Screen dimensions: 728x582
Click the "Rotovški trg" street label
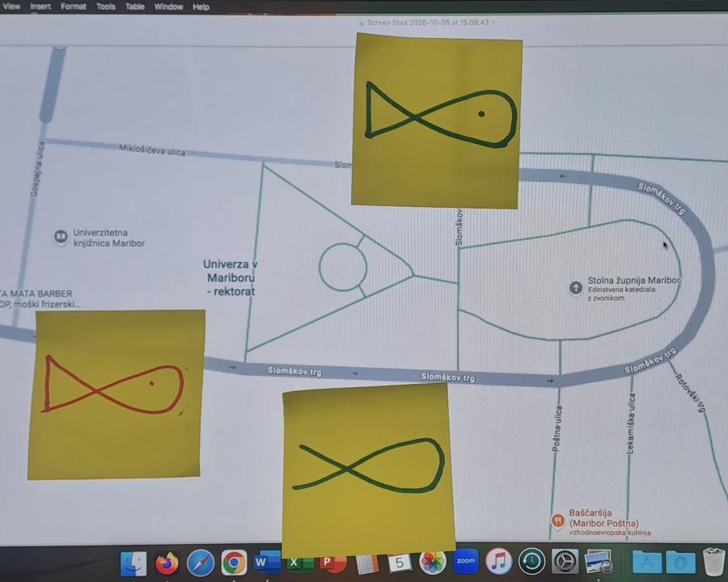pos(691,393)
